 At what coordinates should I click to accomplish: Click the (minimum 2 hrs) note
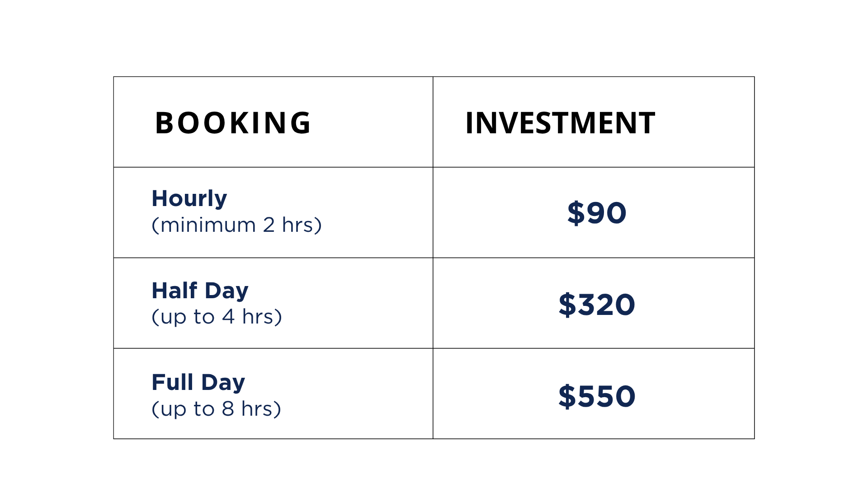236,225
